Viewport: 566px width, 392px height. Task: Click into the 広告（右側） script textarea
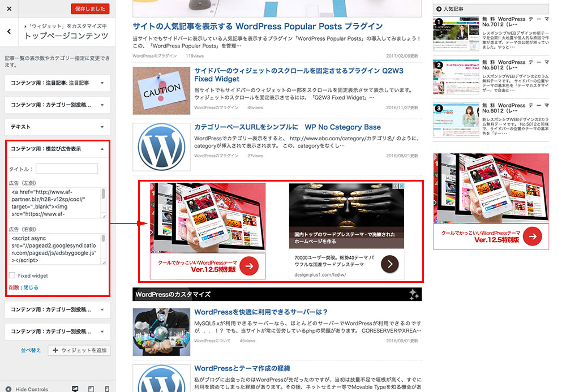pos(55,249)
